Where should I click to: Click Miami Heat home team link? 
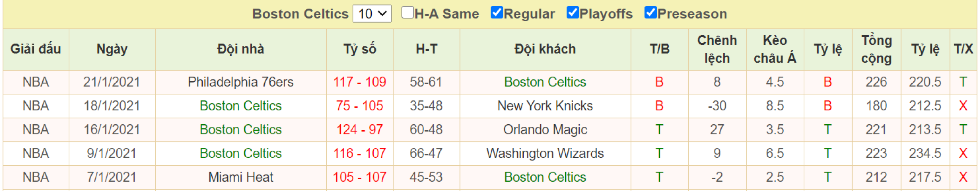[x=240, y=177]
